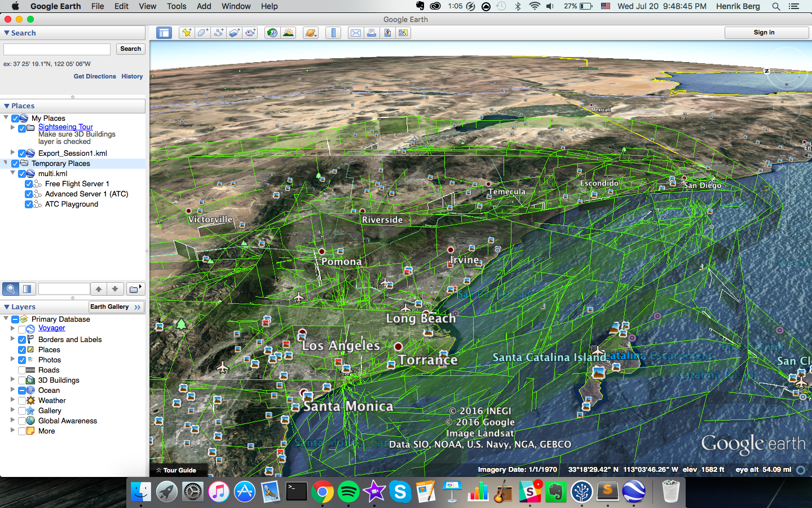Screen dimensions: 812x508
Task: Uncheck Free Flight Server 1 checkbox
Action: tap(29, 184)
